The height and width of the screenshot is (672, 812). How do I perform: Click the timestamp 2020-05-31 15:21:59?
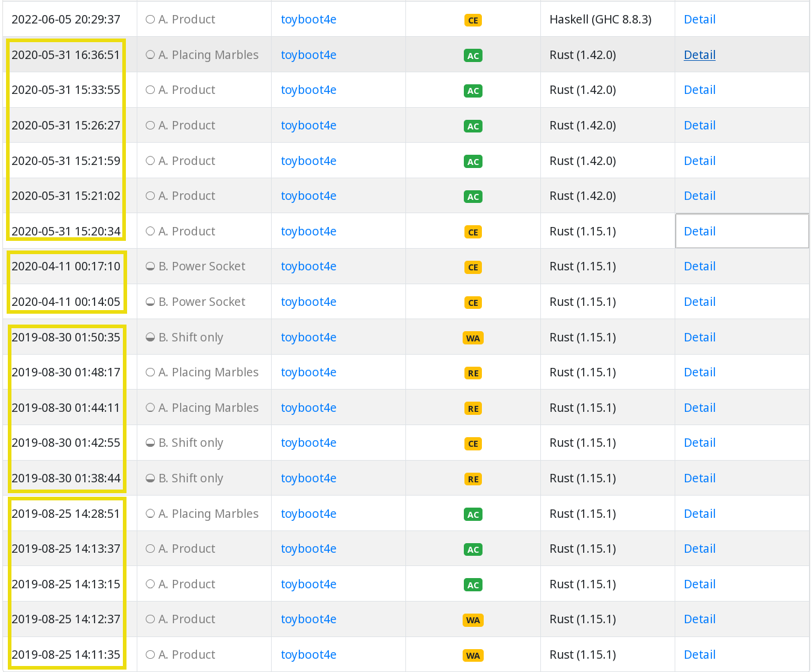click(66, 161)
